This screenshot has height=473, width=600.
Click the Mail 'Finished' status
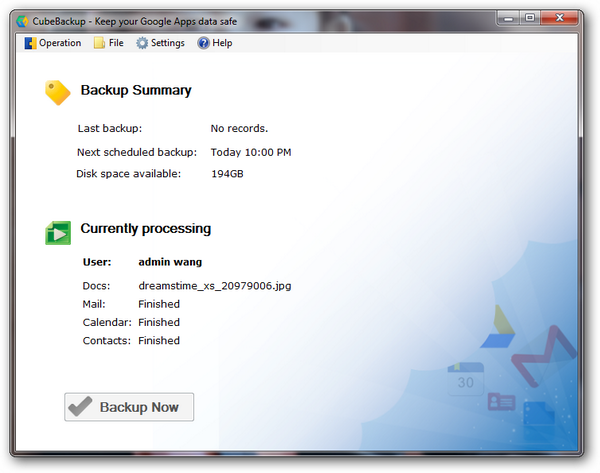[x=159, y=304]
